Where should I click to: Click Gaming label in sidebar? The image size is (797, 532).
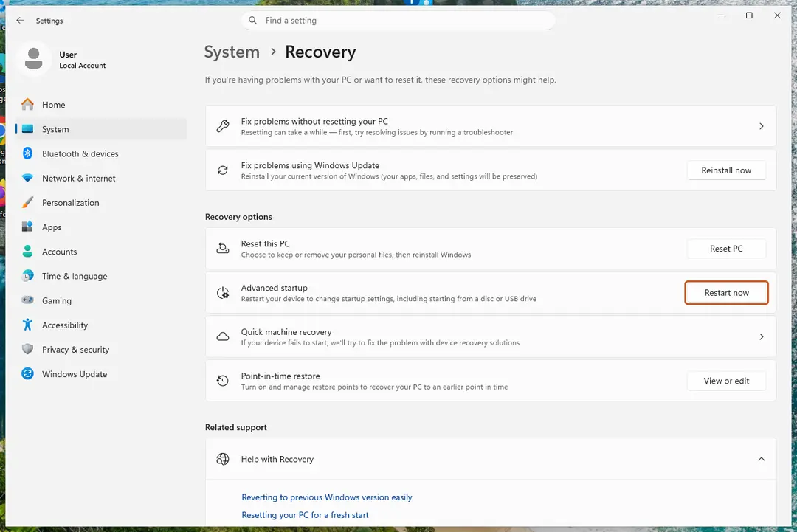tap(56, 300)
